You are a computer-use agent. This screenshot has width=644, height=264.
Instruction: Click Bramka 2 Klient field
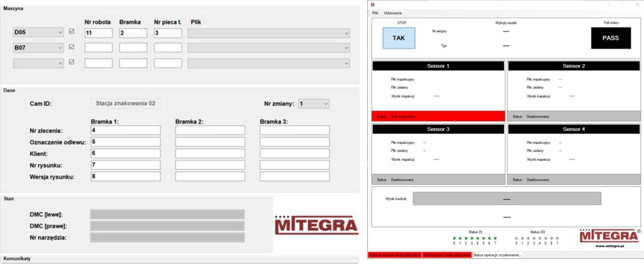210,153
